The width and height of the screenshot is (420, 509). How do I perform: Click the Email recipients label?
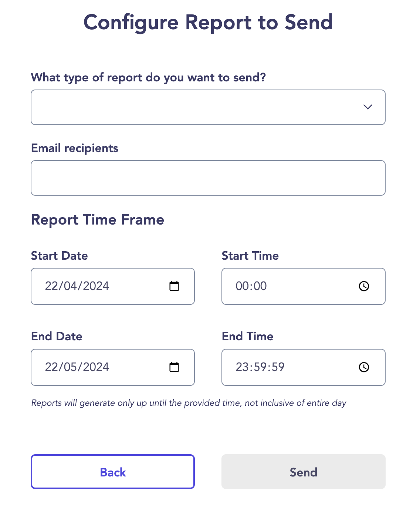point(75,148)
